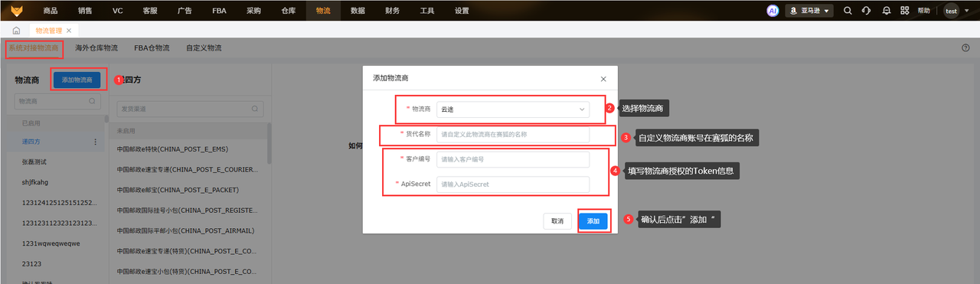Focus the ApiSecret input field
This screenshot has width=980, height=284.
[x=513, y=184]
